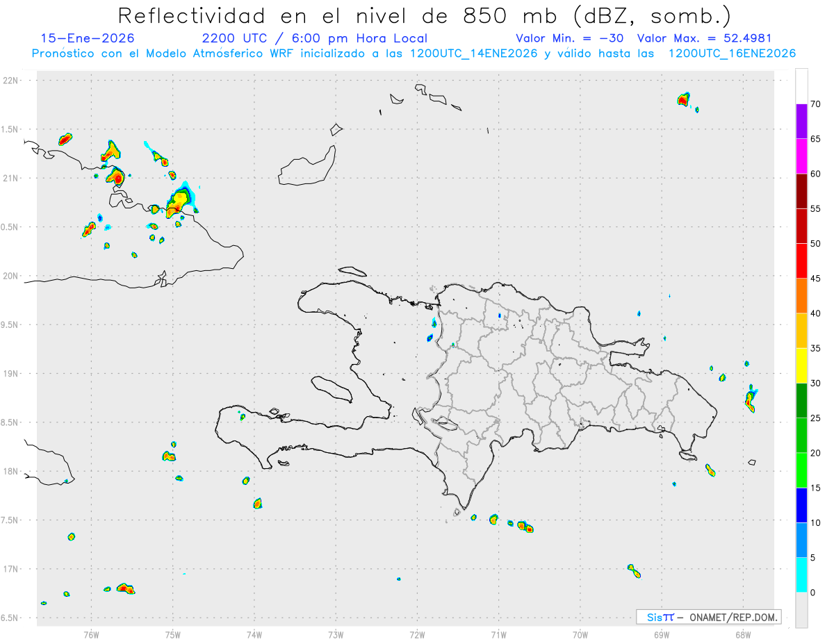Select the '73W' longitude axis label

tap(336, 634)
